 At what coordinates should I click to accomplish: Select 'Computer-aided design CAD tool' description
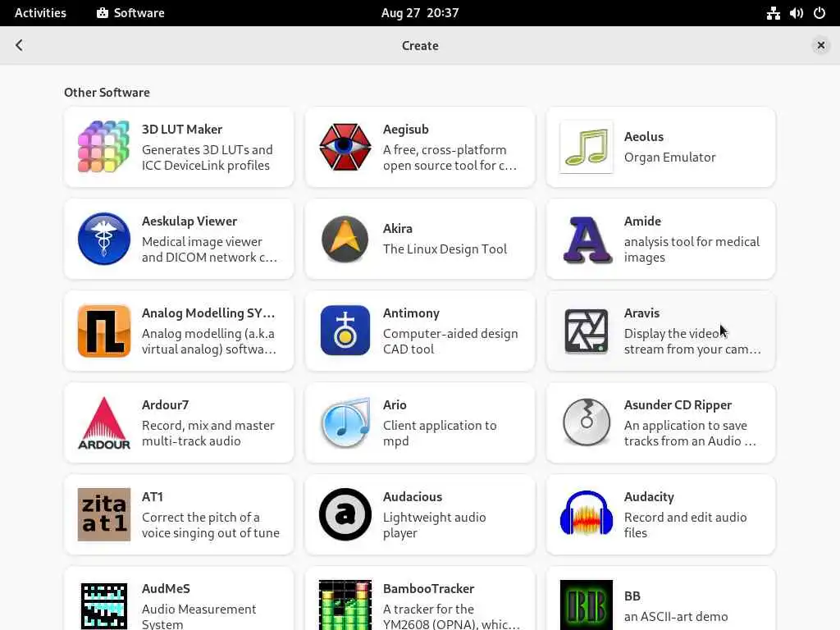[x=450, y=341]
